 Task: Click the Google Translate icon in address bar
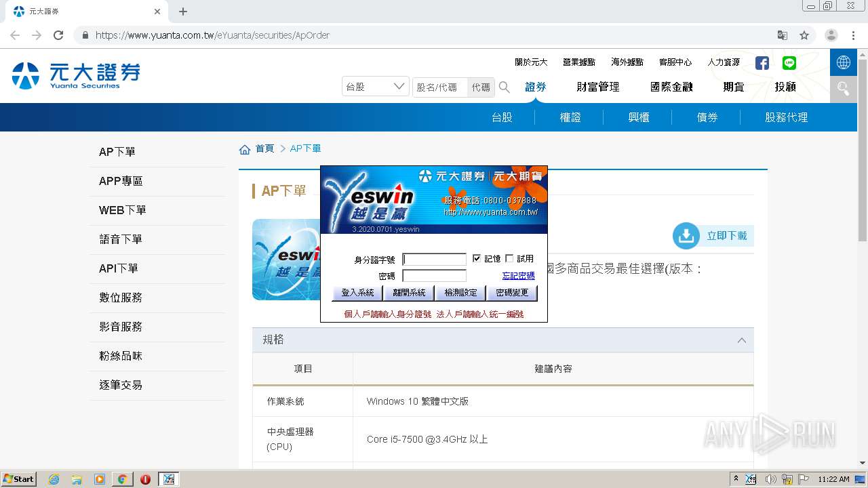(x=782, y=35)
